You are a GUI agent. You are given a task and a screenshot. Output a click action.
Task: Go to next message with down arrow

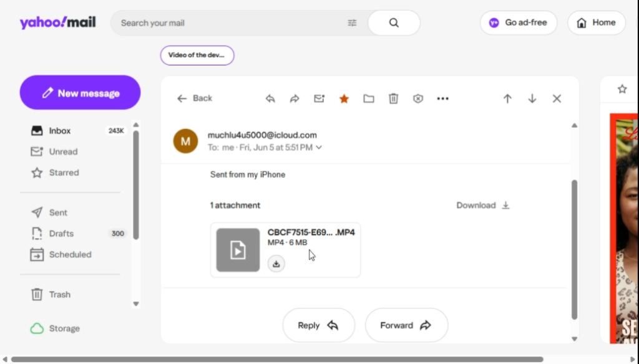click(x=532, y=98)
